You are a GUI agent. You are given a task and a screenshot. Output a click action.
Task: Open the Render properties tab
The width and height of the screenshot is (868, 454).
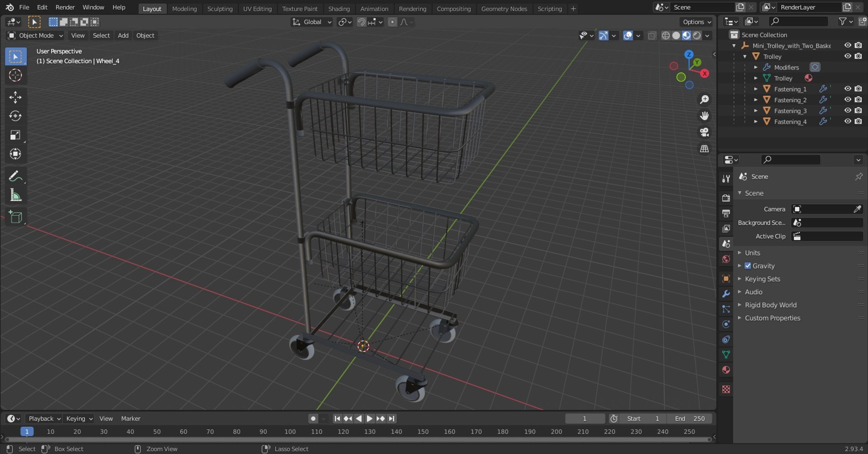pos(726,198)
